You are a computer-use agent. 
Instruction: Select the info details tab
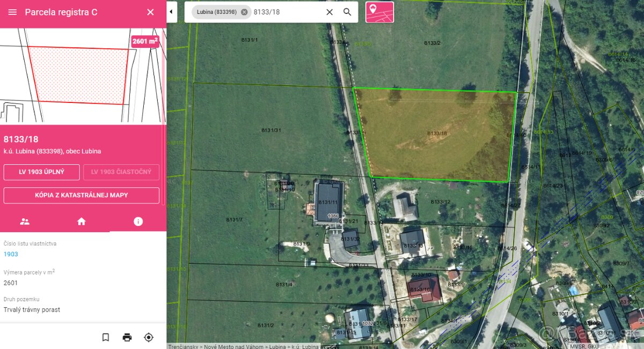point(138,221)
